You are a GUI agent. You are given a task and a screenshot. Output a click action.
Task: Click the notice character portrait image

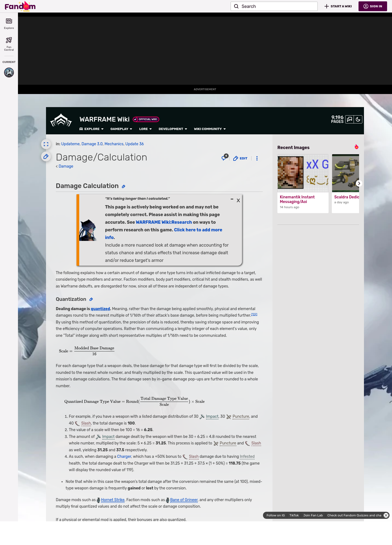[89, 230]
